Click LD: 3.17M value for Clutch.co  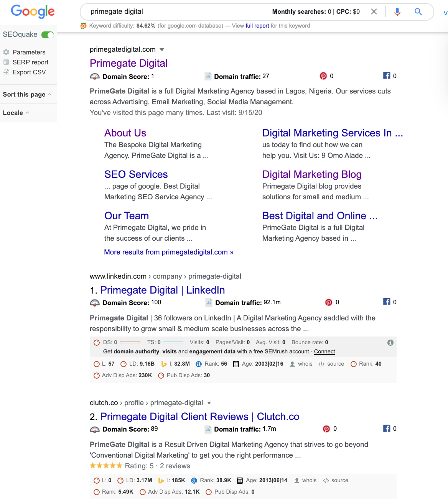139,481
